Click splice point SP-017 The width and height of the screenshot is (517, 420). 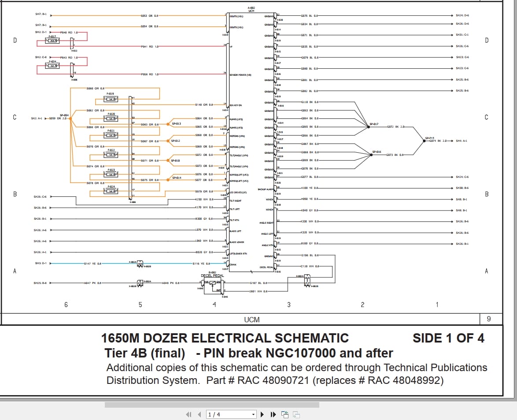[369, 127]
